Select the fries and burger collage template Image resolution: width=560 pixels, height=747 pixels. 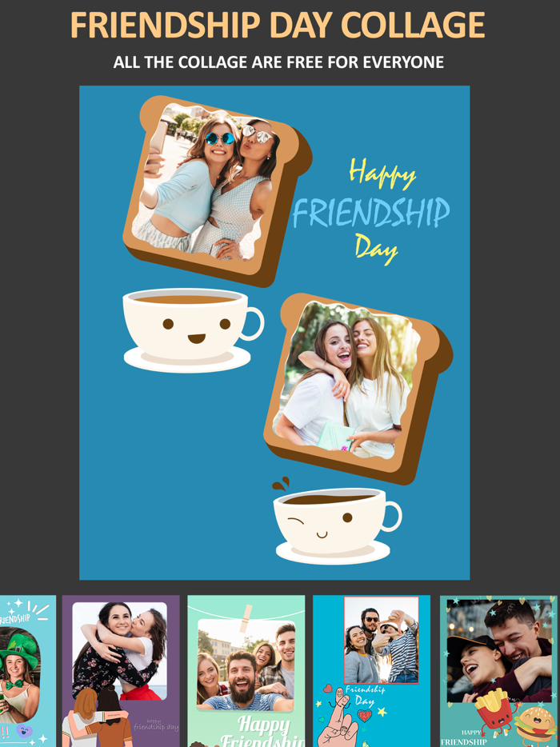(x=498, y=671)
